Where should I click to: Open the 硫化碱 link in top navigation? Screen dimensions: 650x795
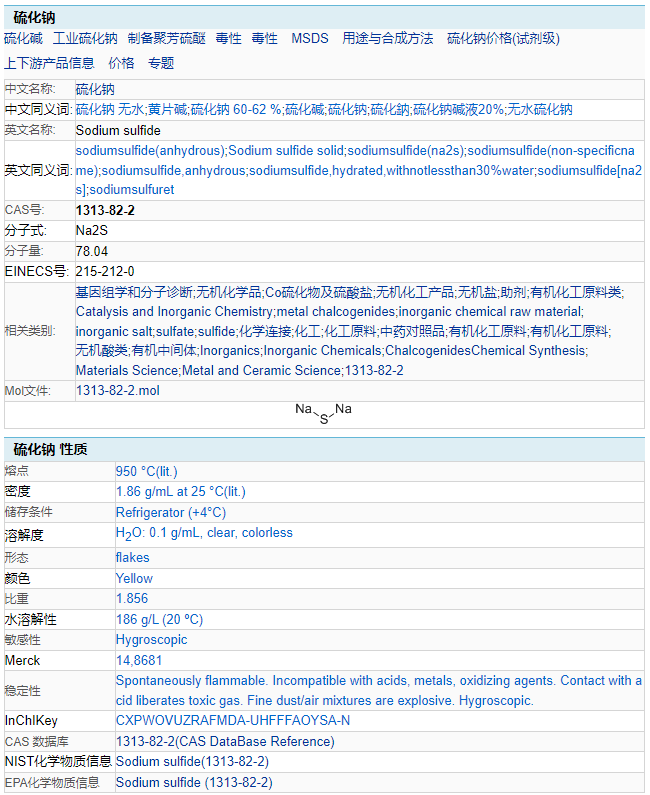click(23, 39)
